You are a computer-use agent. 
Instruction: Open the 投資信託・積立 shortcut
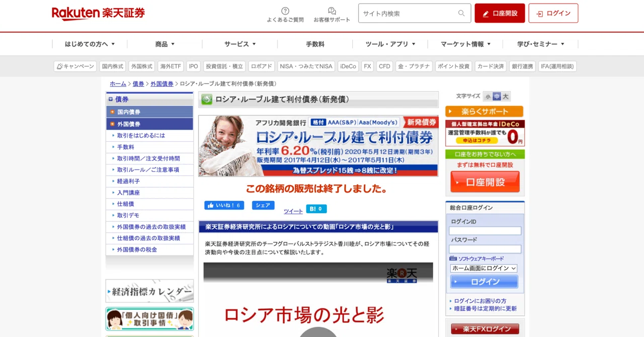tap(224, 66)
